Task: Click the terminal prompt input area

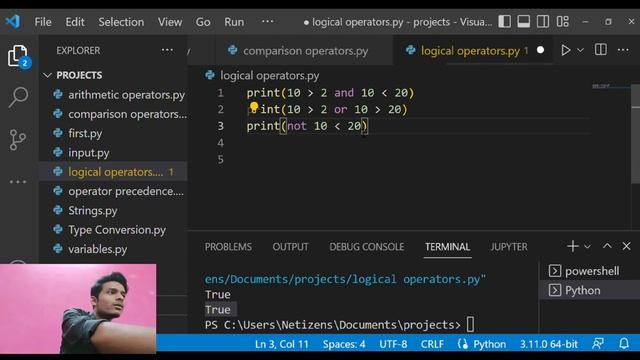Action: tap(470, 324)
